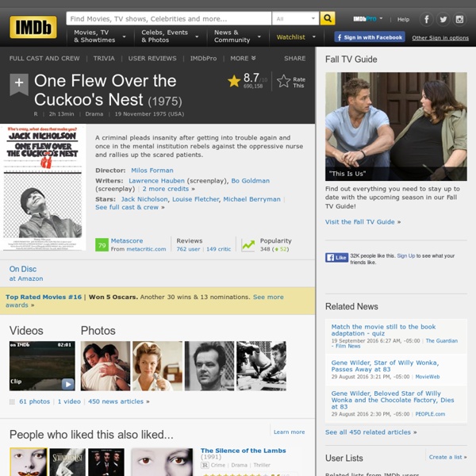
Task: Open IMDb's Twitter page icon
Action: pos(443,19)
